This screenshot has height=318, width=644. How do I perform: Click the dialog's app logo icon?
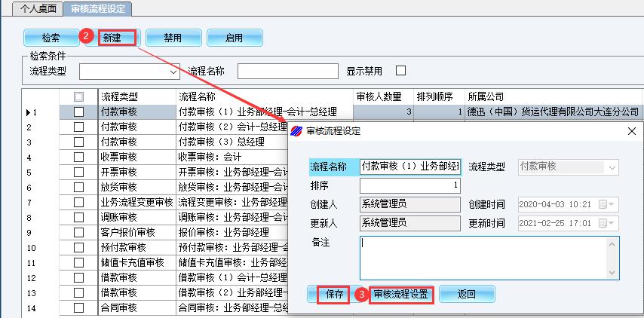(296, 131)
